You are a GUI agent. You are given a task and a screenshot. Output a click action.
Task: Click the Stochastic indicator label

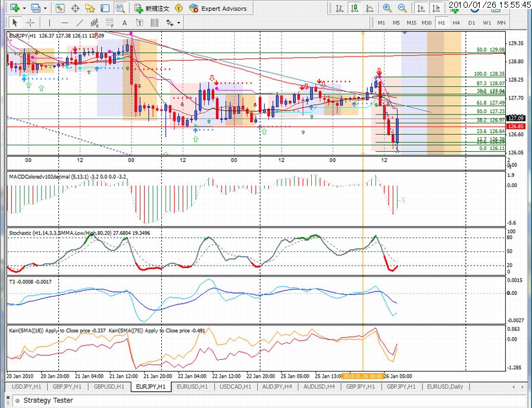click(79, 233)
